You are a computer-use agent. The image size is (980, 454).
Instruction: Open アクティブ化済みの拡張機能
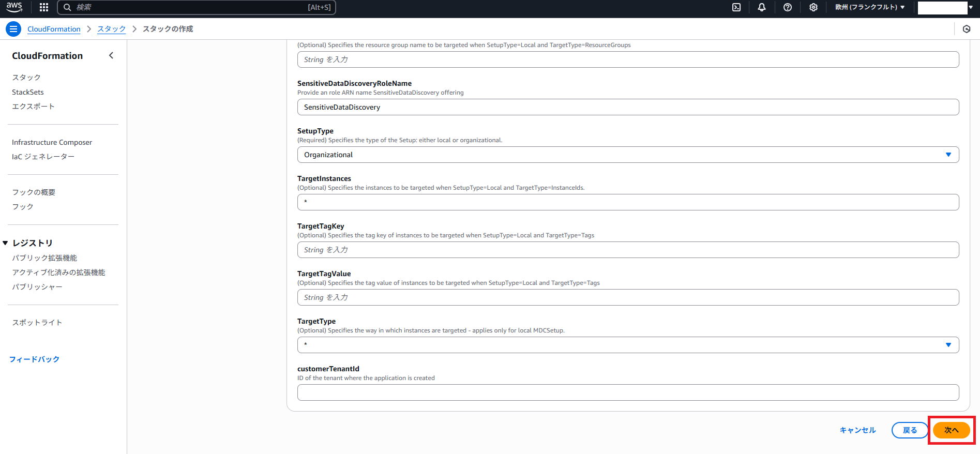58,273
